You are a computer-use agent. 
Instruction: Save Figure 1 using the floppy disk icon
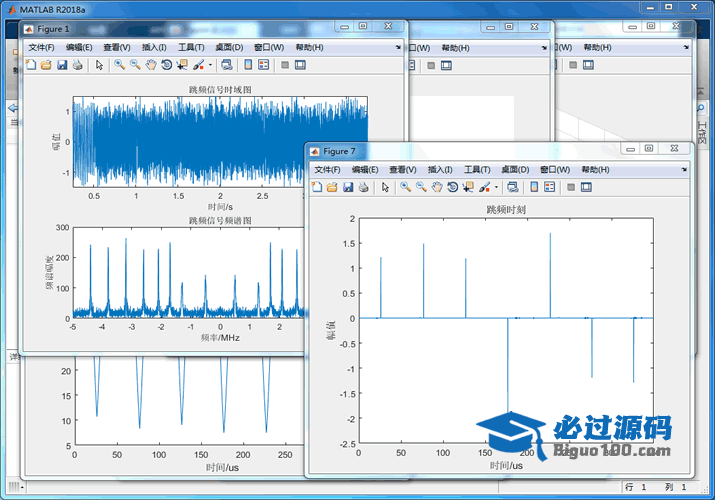[x=62, y=65]
